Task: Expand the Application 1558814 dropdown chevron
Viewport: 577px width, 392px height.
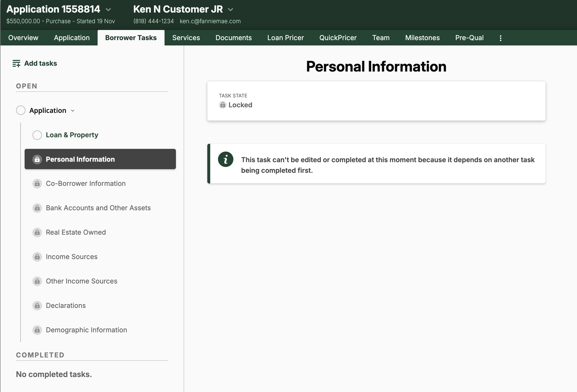Action: [108, 10]
